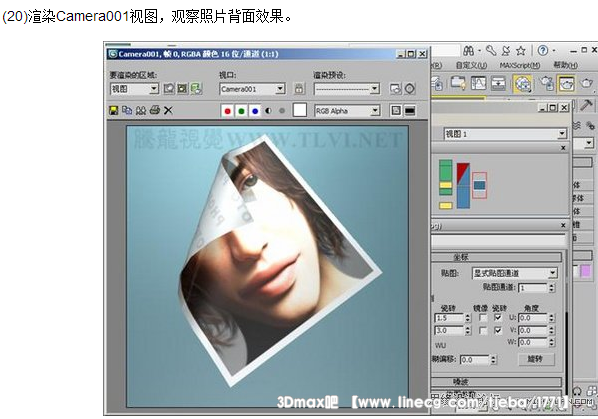
Task: Open the 帮助(H) menu
Action: [x=565, y=65]
